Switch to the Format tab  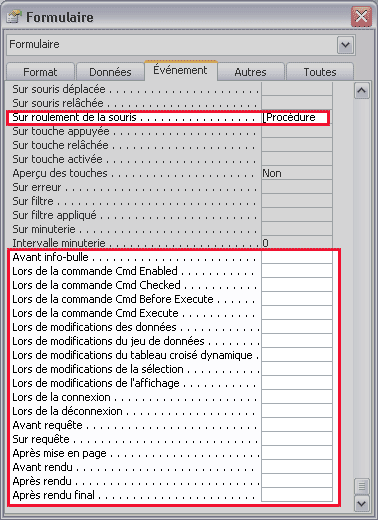40,72
